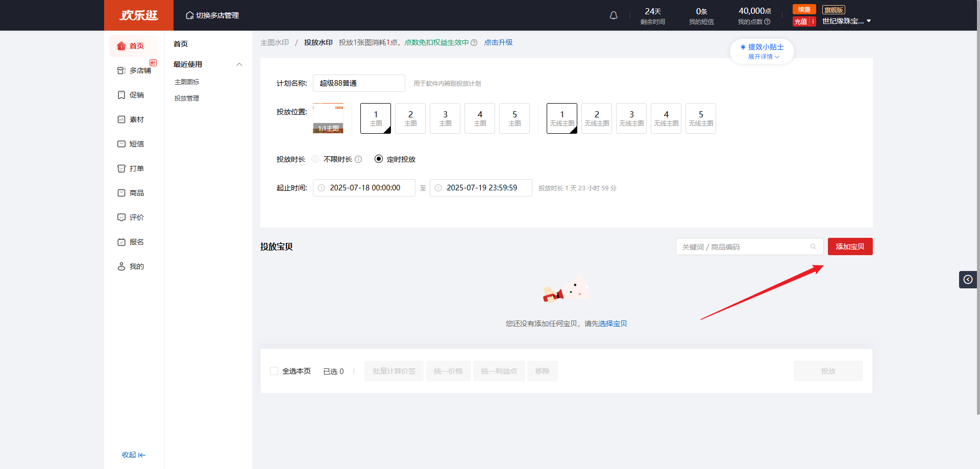Open the 评价 review icon in sidebar
This screenshot has height=469, width=980.
pyautogui.click(x=121, y=217)
